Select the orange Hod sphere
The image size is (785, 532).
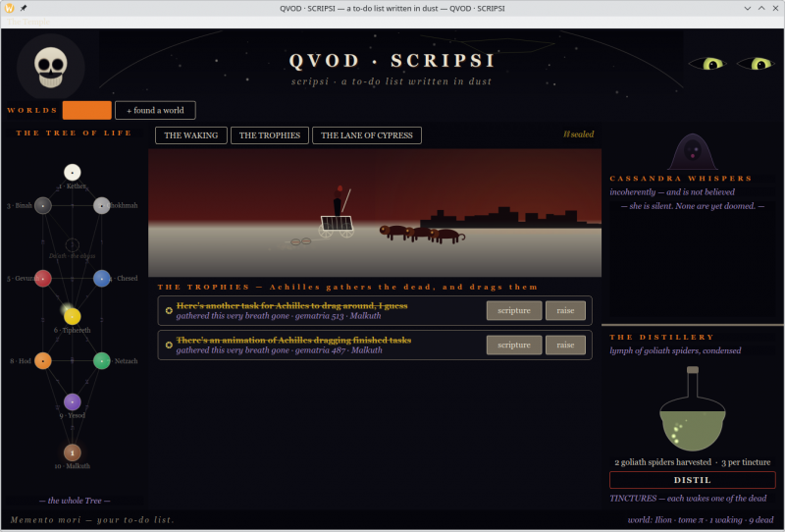coord(43,360)
